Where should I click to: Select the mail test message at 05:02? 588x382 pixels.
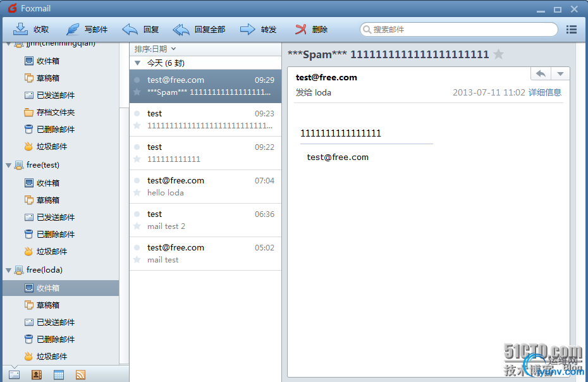[205, 254]
